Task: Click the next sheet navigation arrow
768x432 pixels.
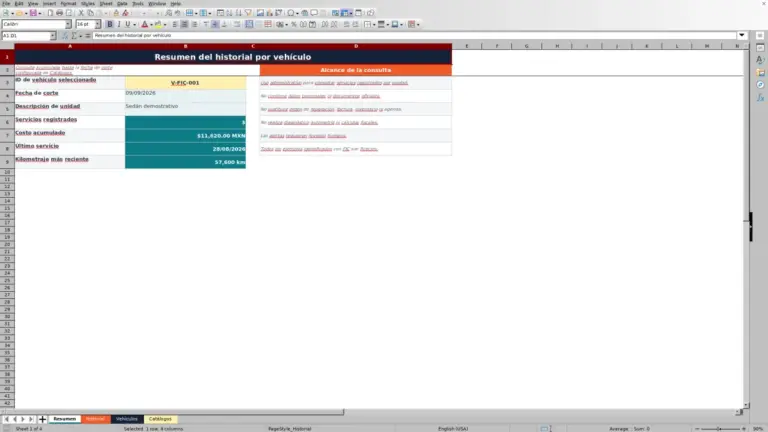Action: [x=23, y=419]
